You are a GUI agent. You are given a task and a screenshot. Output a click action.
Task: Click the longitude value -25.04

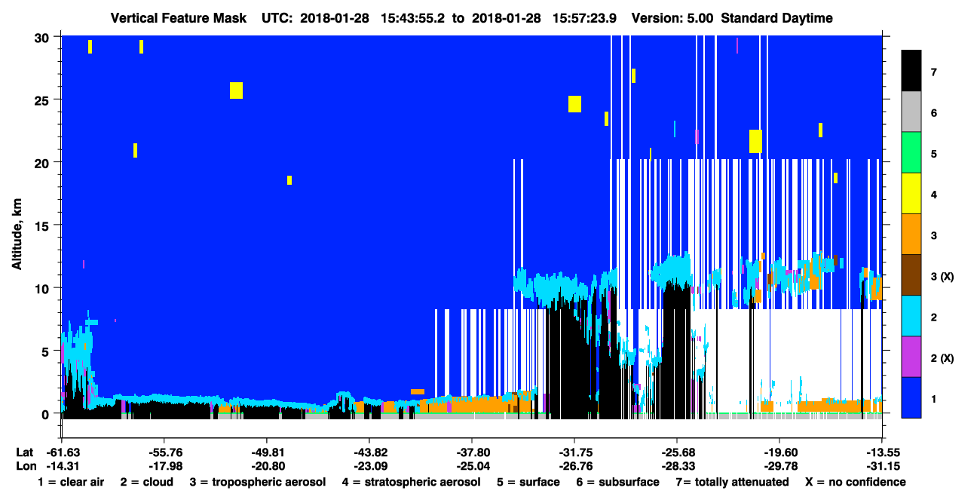click(472, 465)
